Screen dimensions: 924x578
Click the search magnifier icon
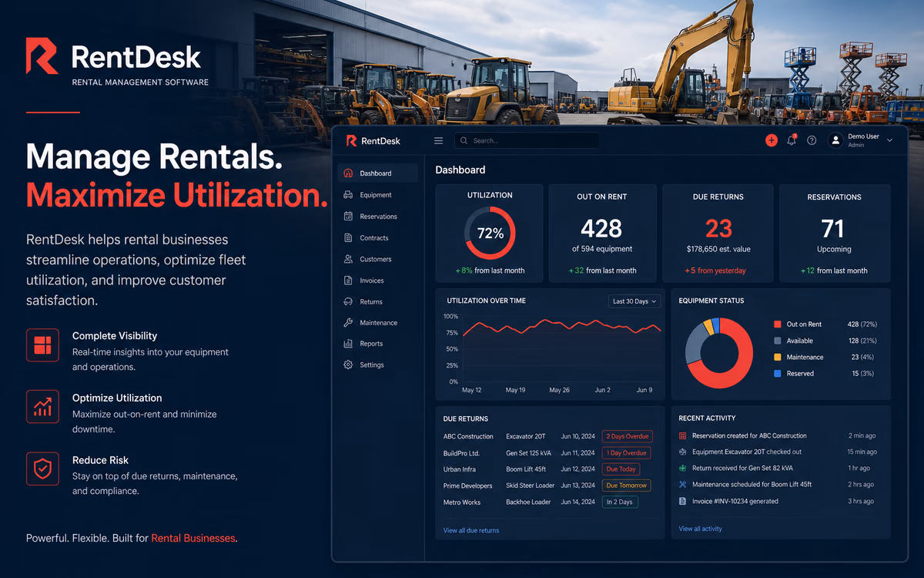[x=464, y=140]
